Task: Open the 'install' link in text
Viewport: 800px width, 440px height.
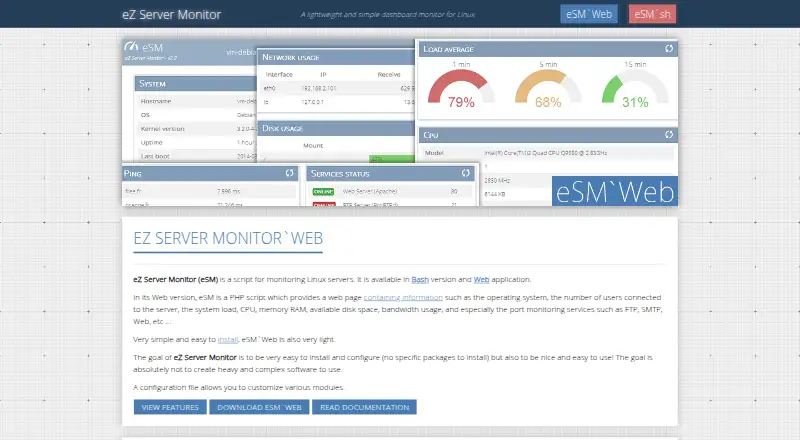Action: coord(228,339)
